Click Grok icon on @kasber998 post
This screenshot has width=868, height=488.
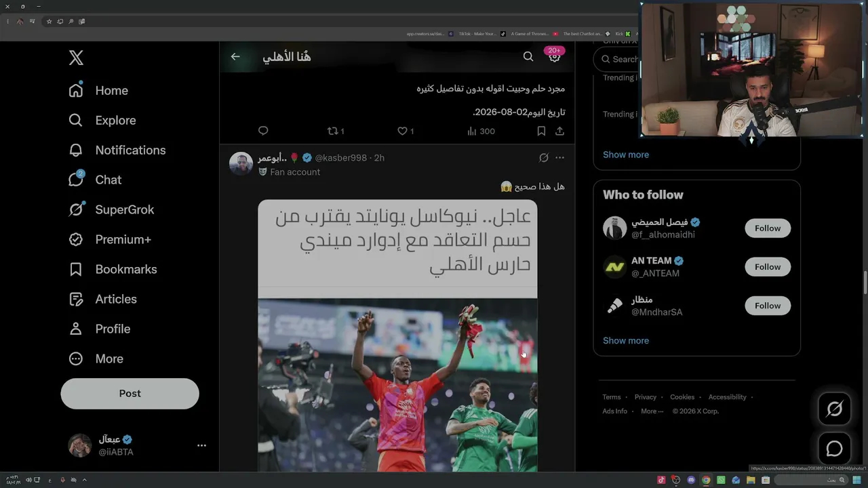pos(543,158)
